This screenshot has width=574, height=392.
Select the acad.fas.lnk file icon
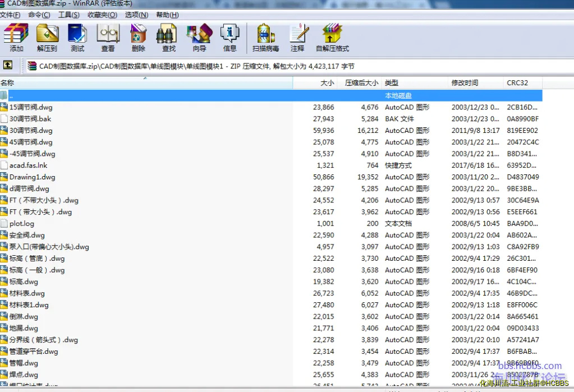(x=4, y=165)
